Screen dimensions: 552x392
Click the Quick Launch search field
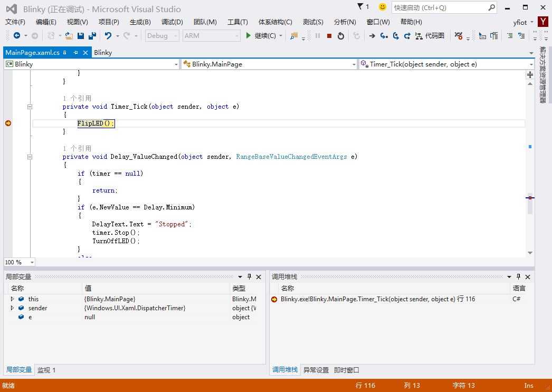pos(440,7)
